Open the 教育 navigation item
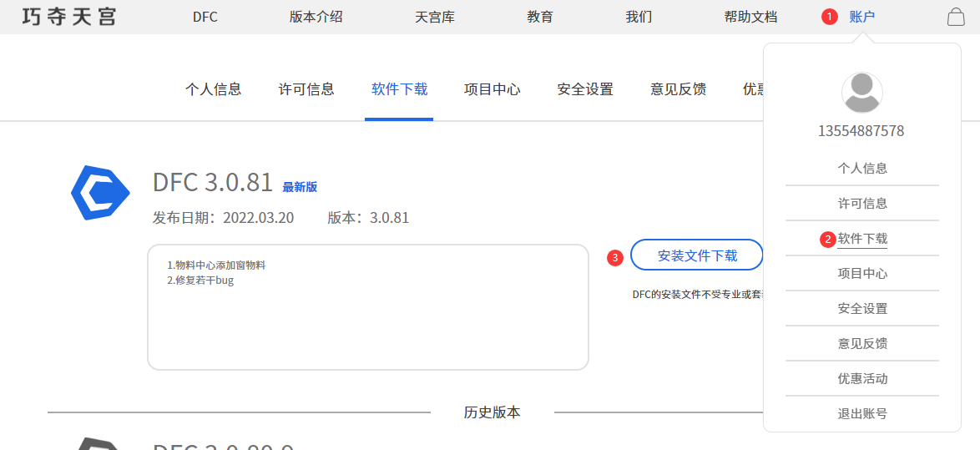 click(540, 17)
